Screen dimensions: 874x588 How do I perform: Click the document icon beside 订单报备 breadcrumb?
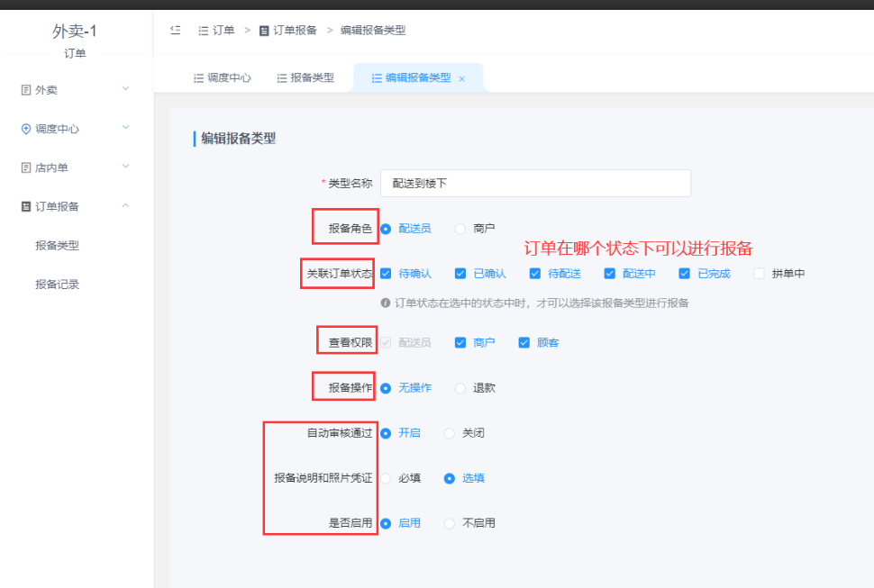click(264, 31)
